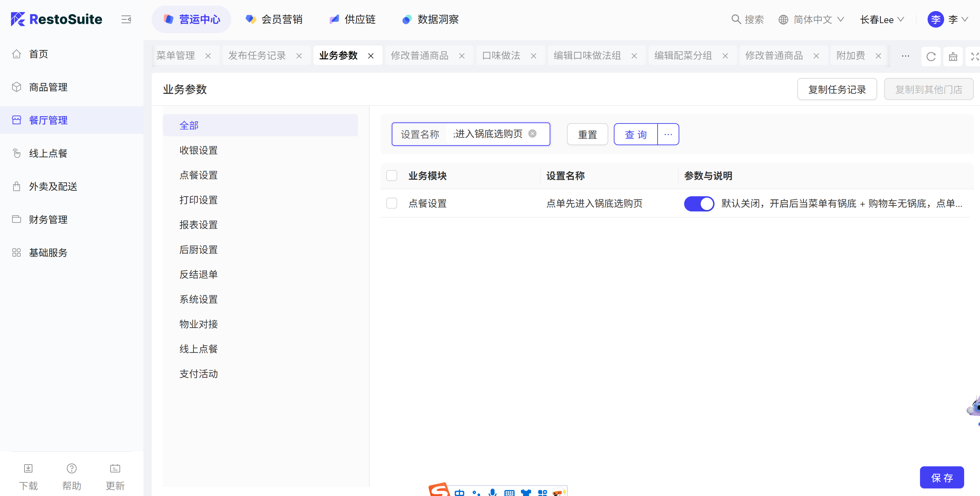
Task: Expand more options beside 查询 button
Action: 668,135
